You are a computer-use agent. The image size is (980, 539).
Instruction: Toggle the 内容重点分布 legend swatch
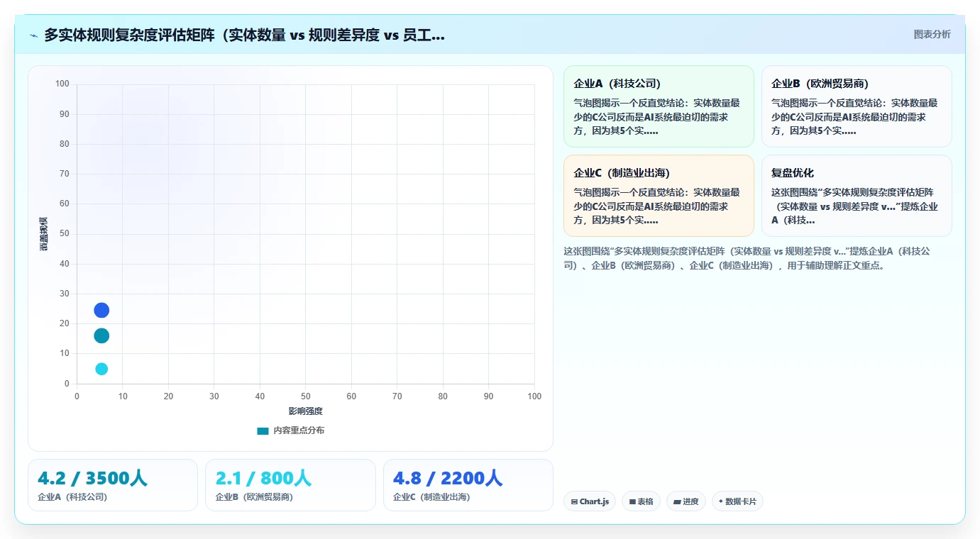(263, 430)
